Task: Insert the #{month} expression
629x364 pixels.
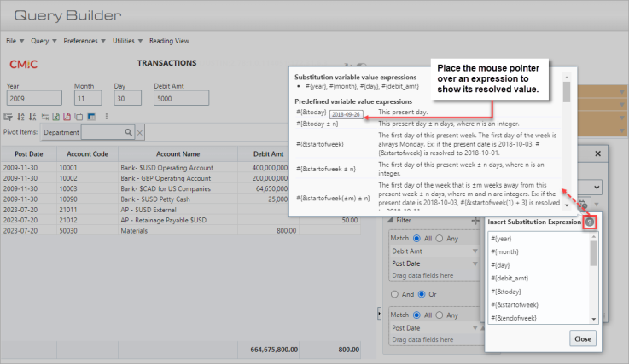Action: [x=504, y=251]
